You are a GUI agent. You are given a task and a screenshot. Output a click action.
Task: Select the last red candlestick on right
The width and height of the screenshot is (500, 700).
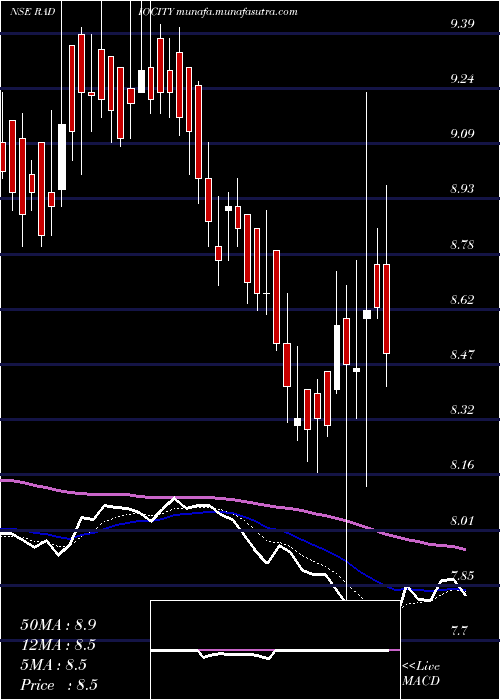click(x=387, y=309)
